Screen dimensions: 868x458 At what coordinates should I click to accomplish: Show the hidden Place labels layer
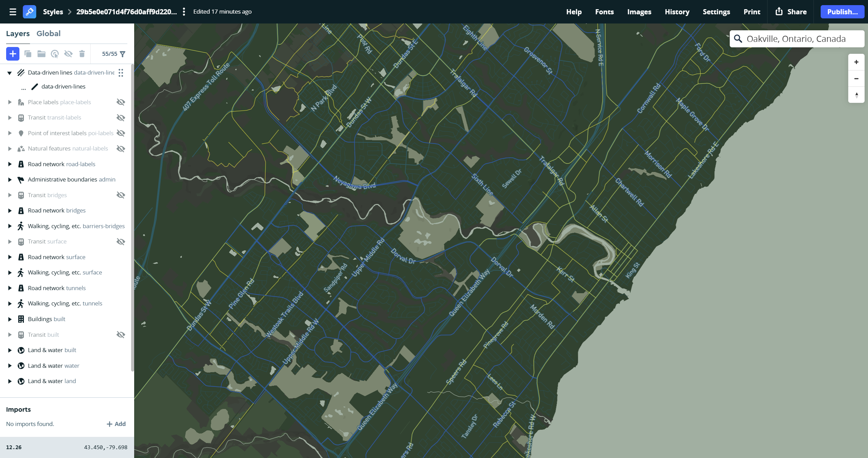(x=121, y=102)
